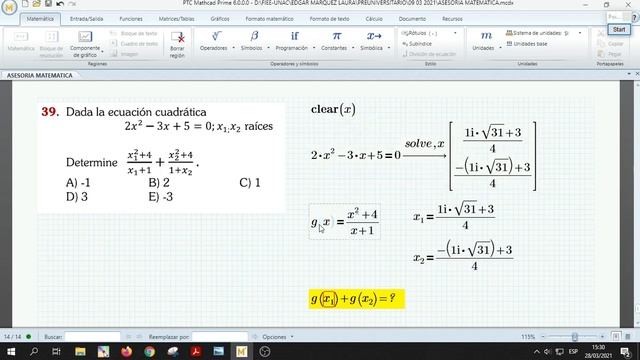This screenshot has width=640, height=360.
Task: Click the Copiar clipboard command
Action: click(x=611, y=44)
